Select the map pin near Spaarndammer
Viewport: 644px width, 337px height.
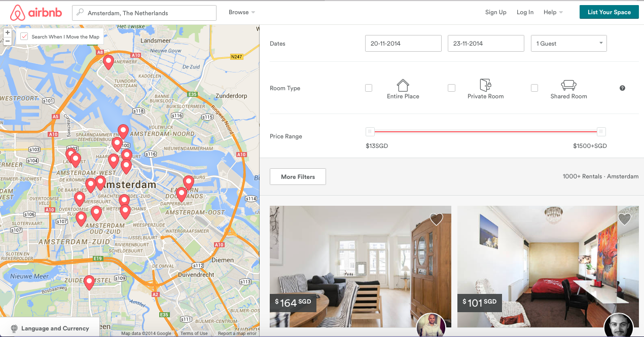pyautogui.click(x=123, y=132)
